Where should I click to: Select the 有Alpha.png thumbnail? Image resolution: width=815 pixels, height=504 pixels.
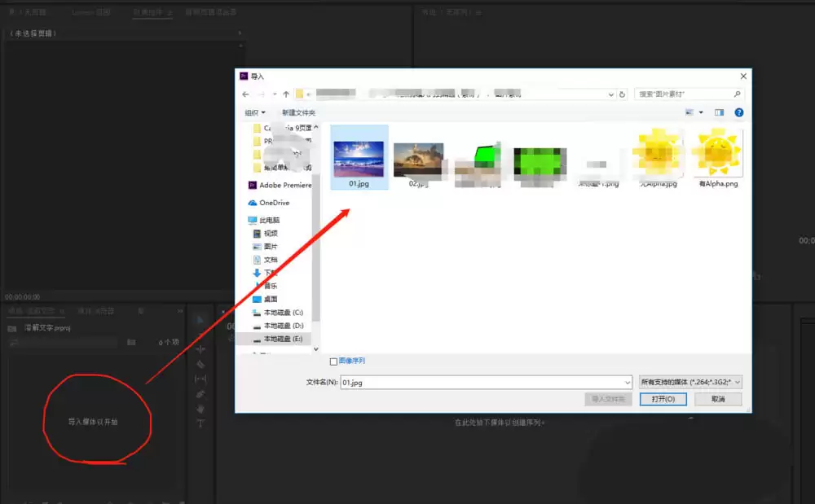click(718, 158)
